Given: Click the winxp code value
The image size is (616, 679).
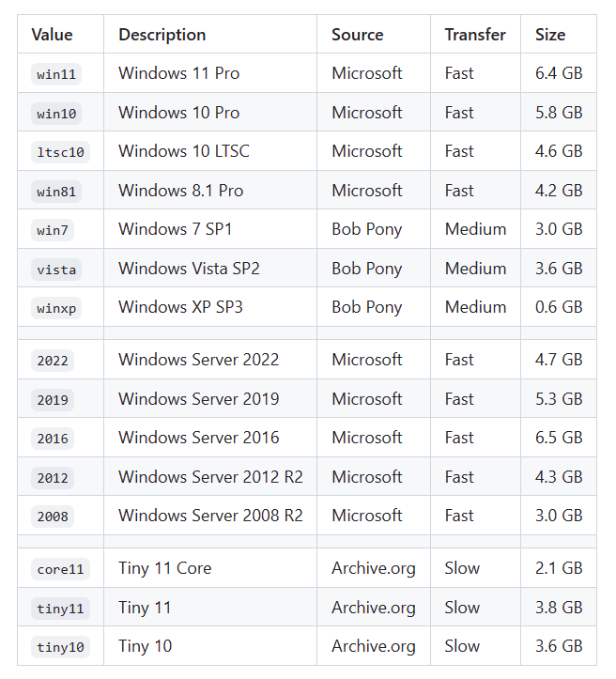Looking at the screenshot, I should click(56, 308).
